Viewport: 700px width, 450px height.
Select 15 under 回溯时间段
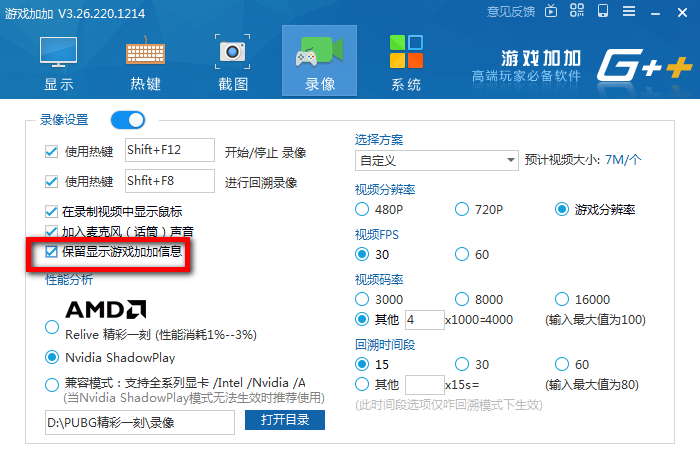[362, 364]
